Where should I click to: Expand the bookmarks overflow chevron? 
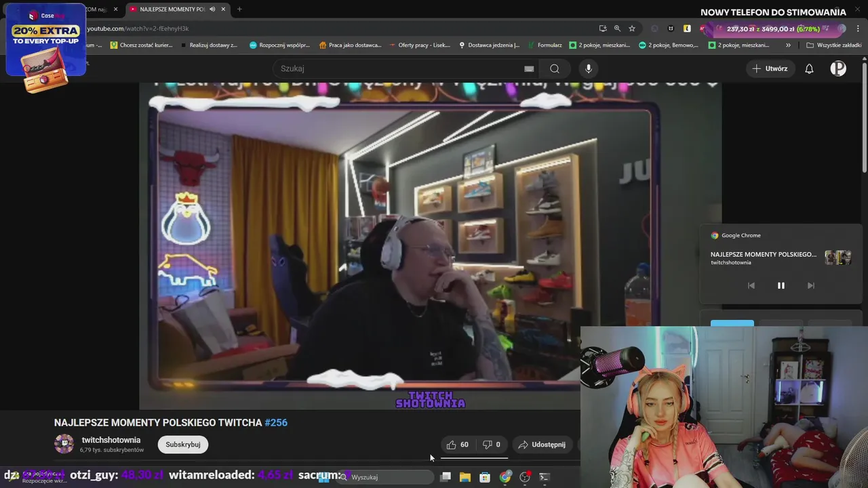788,45
